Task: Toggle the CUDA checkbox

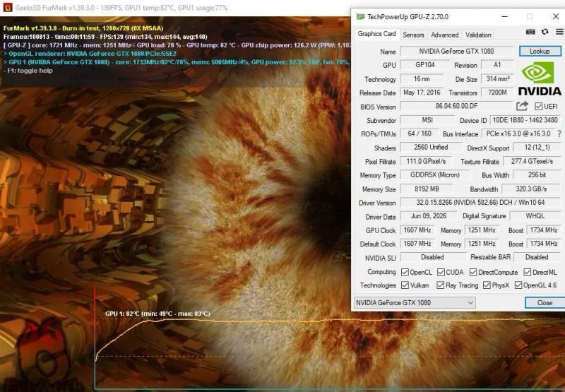Action: coord(441,272)
